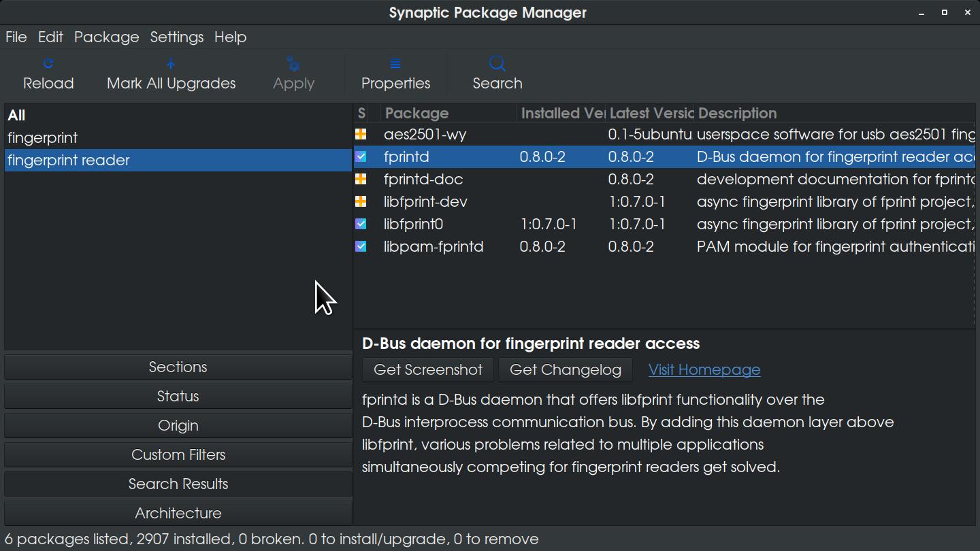
Task: Open the Package menu
Action: click(106, 37)
